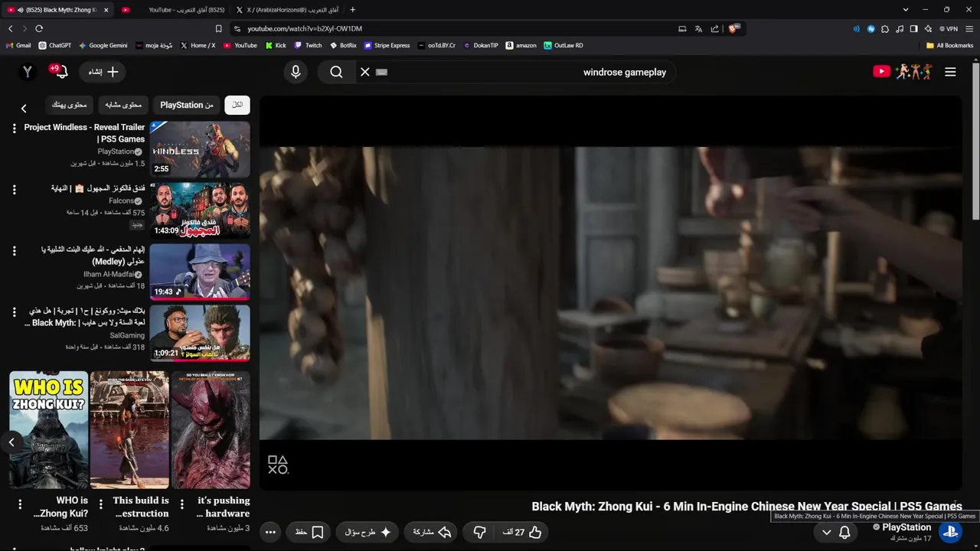
Task: Open the extensions puzzle piece icon
Action: click(x=885, y=28)
